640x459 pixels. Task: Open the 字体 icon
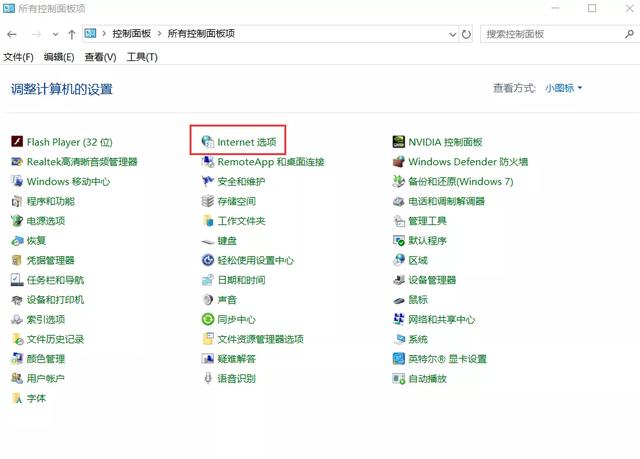pyautogui.click(x=17, y=398)
